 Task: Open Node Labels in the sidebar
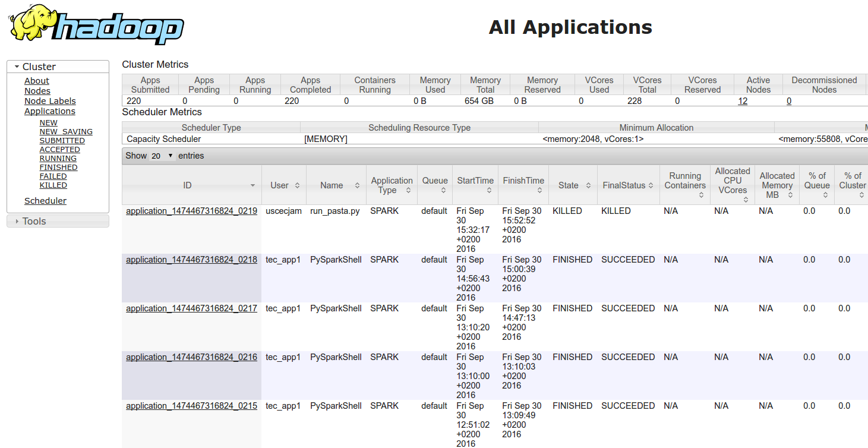[50, 101]
